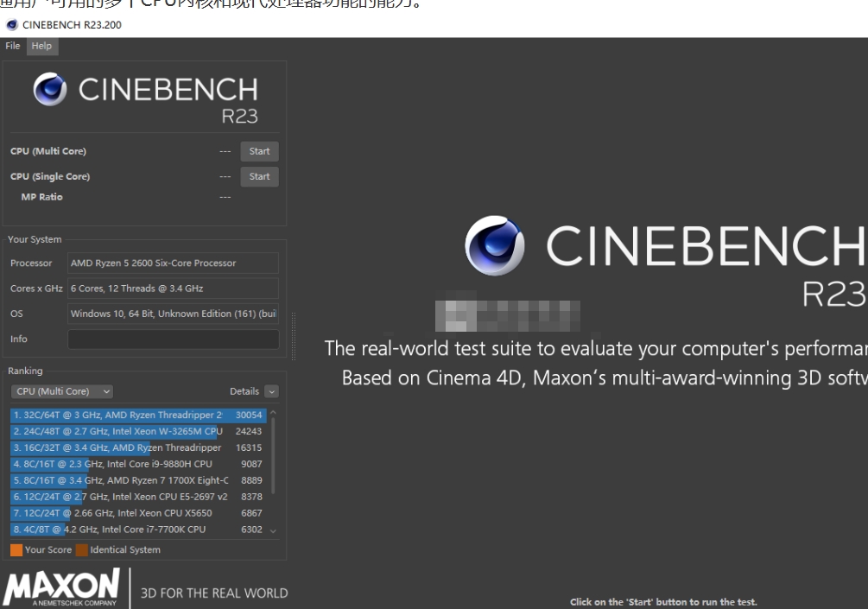The width and height of the screenshot is (868, 609).
Task: Open the CPU (Multi Core) ranking dropdown
Action: 61,391
